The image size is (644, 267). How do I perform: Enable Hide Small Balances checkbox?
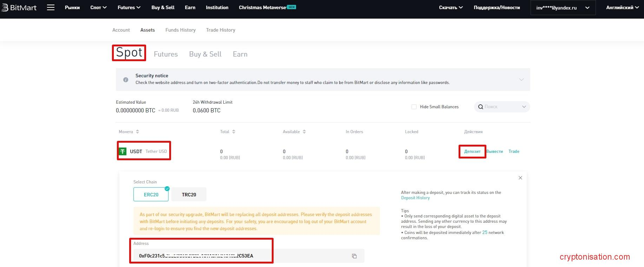pyautogui.click(x=414, y=107)
